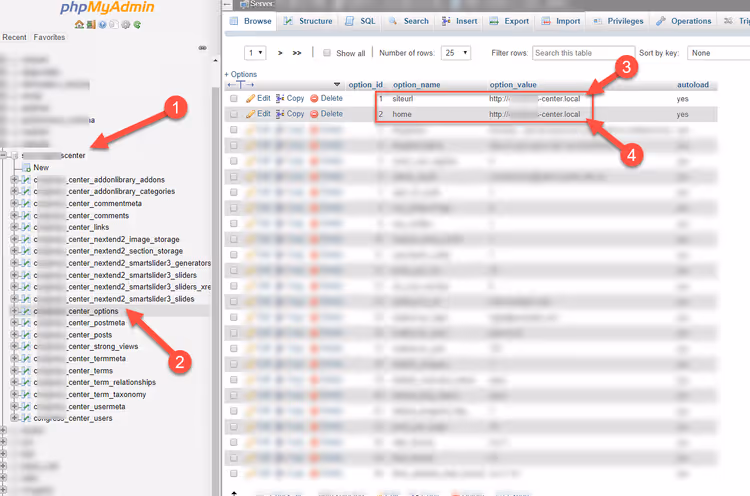Open the Import tab
The image size is (750, 496).
(561, 21)
